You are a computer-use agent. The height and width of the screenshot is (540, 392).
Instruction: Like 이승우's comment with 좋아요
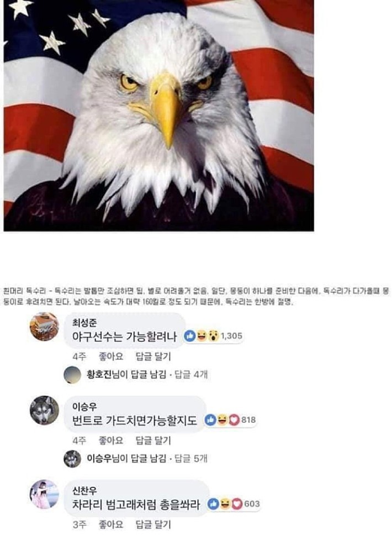click(111, 441)
